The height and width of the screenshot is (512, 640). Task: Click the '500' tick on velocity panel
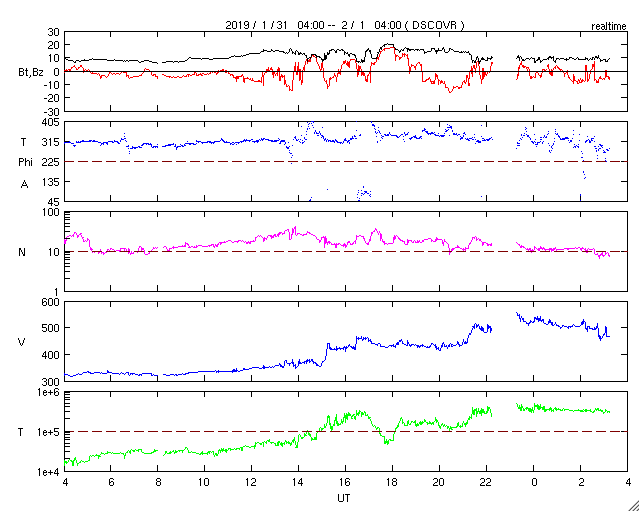(51, 328)
